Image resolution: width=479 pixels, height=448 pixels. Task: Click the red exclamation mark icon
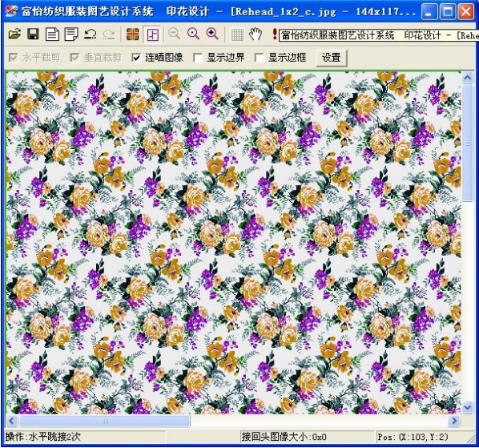point(275,34)
